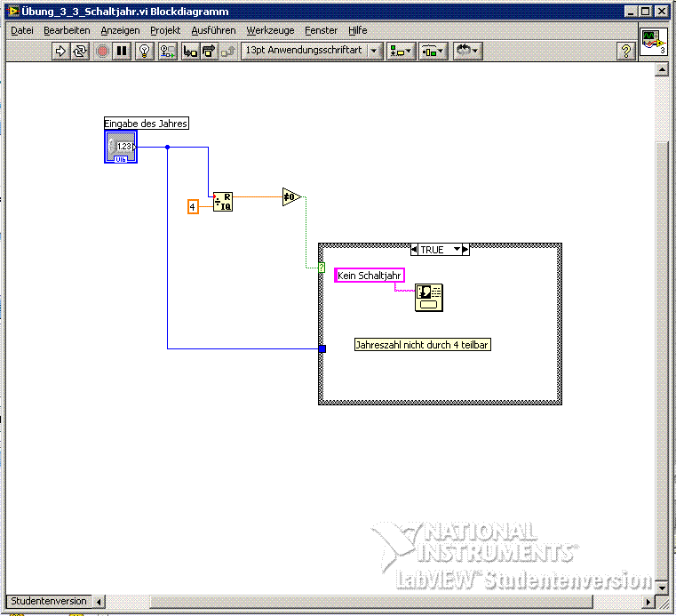Image resolution: width=676 pixels, height=616 pixels.
Task: Click the horizontal scrollbar right arrow
Action: coord(648,601)
